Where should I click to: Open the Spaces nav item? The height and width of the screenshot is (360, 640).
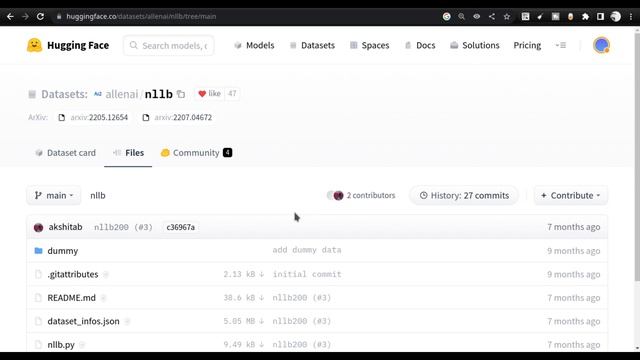pyautogui.click(x=369, y=45)
